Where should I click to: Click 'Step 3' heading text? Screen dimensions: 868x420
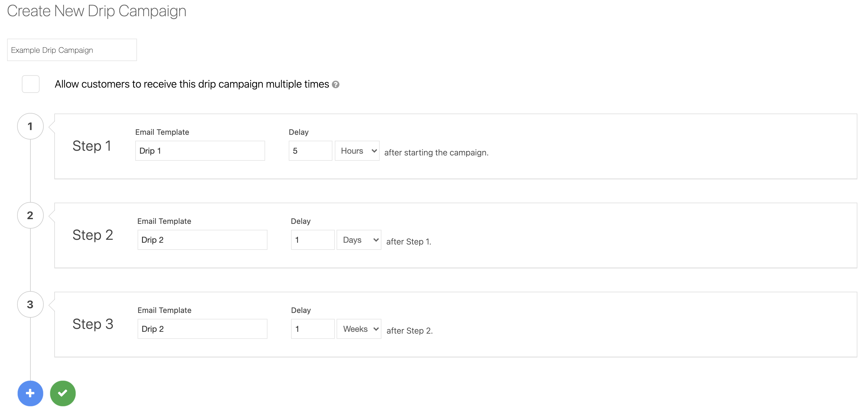(x=93, y=324)
